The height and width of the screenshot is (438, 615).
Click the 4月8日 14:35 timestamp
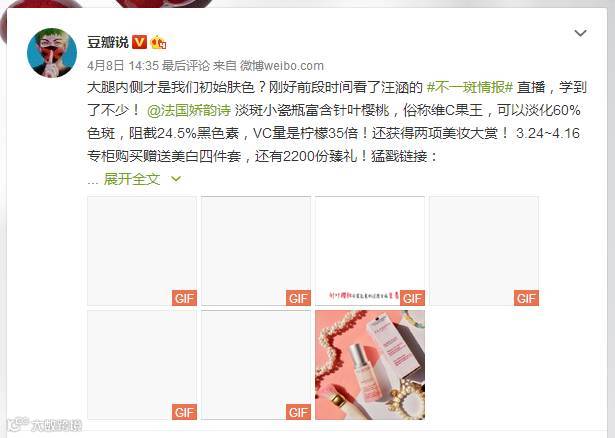coord(123,65)
